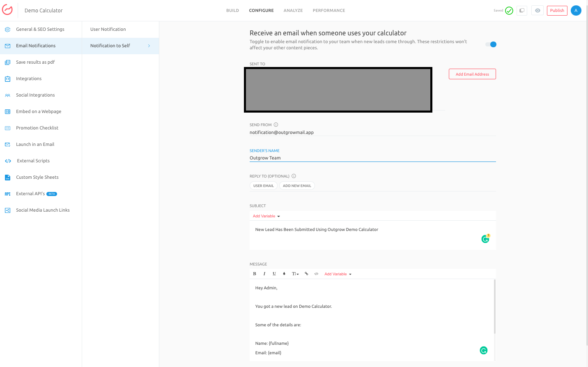Click Grammarly icon in subject field
The width and height of the screenshot is (588, 367).
pyautogui.click(x=485, y=239)
